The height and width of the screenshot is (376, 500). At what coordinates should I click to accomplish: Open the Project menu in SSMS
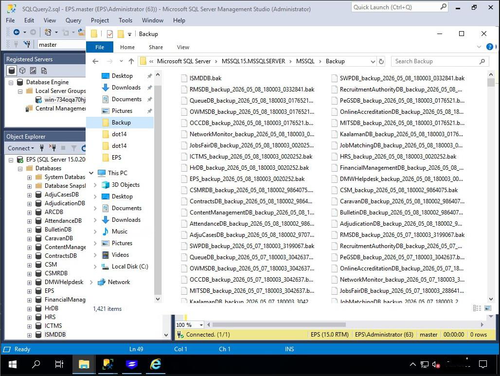tap(100, 21)
